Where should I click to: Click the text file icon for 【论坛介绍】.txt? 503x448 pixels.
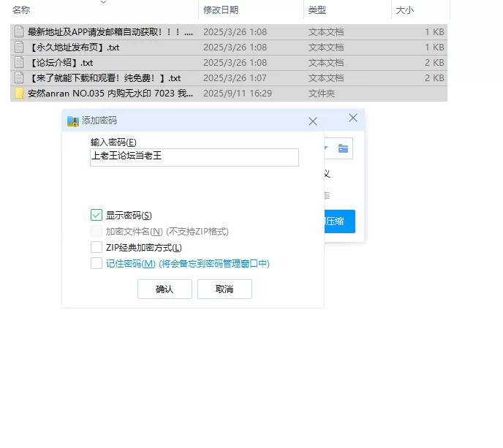point(19,63)
